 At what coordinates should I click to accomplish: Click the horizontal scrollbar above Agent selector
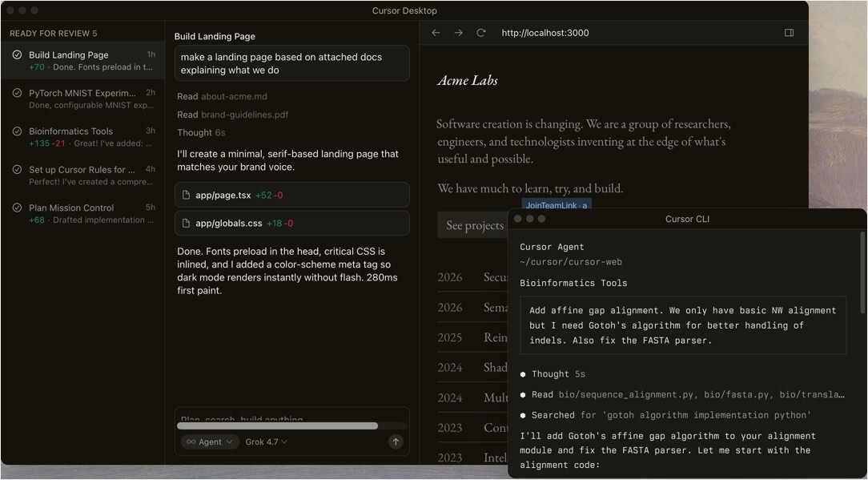click(277, 426)
